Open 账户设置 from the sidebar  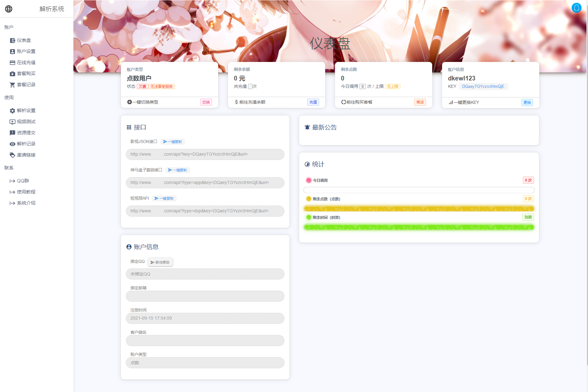pyautogui.click(x=26, y=51)
